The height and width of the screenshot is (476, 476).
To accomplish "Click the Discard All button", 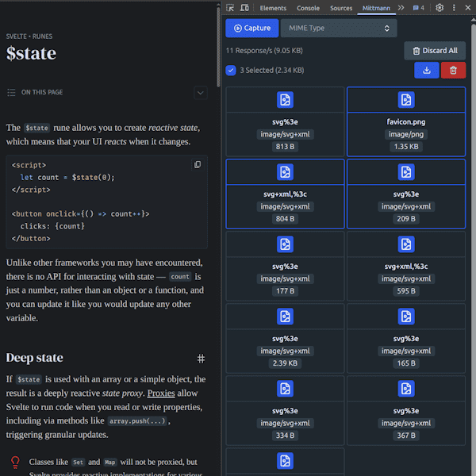I will (434, 51).
